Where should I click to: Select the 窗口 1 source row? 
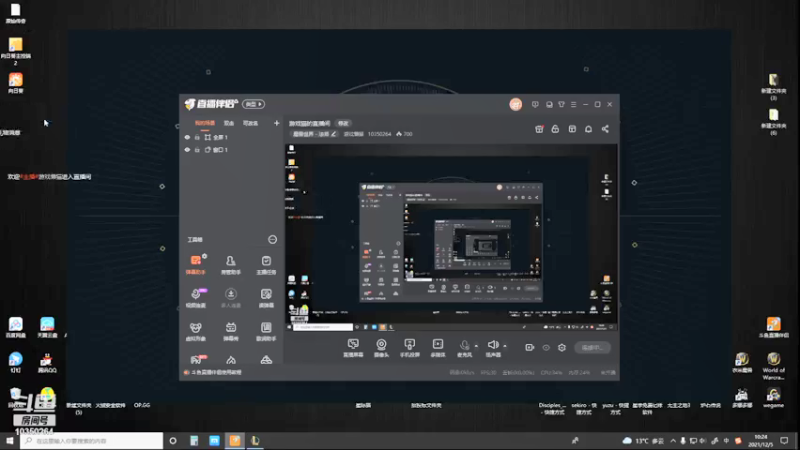point(231,150)
